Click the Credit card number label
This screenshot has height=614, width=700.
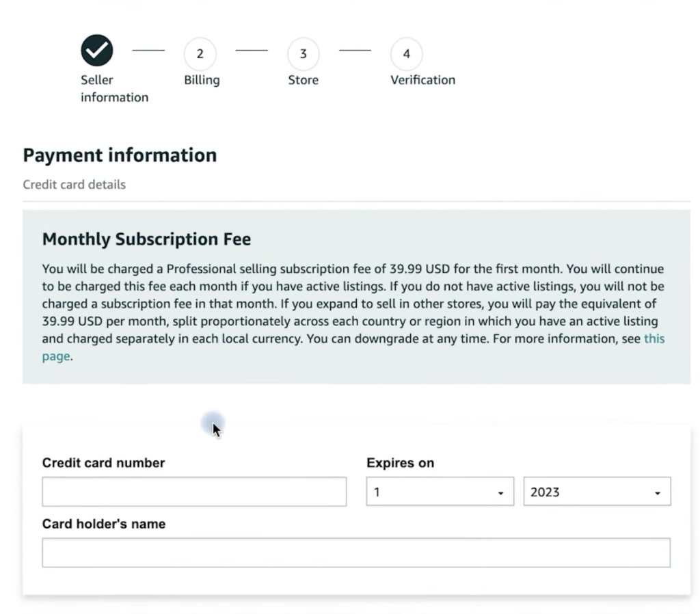(x=104, y=463)
